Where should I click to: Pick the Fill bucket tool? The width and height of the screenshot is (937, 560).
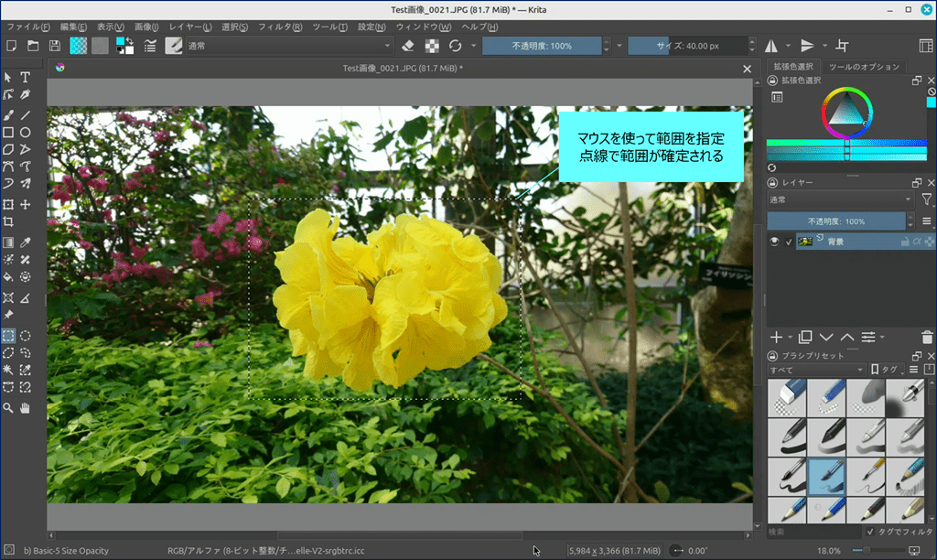(8, 275)
